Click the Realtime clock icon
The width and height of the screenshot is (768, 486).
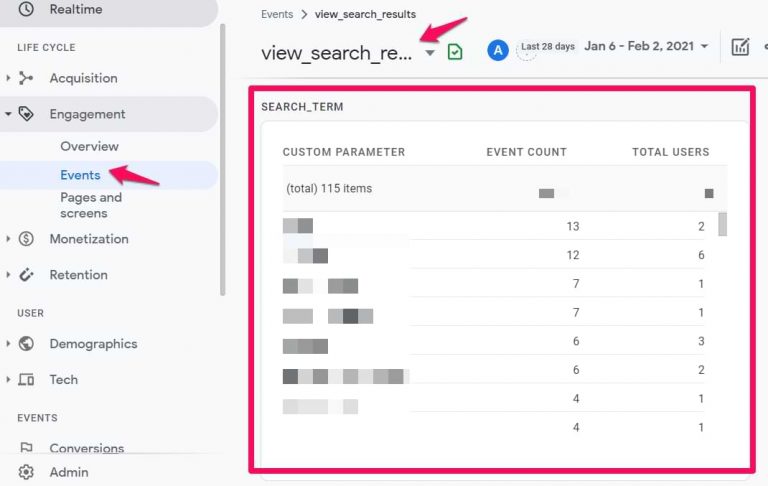[x=26, y=9]
